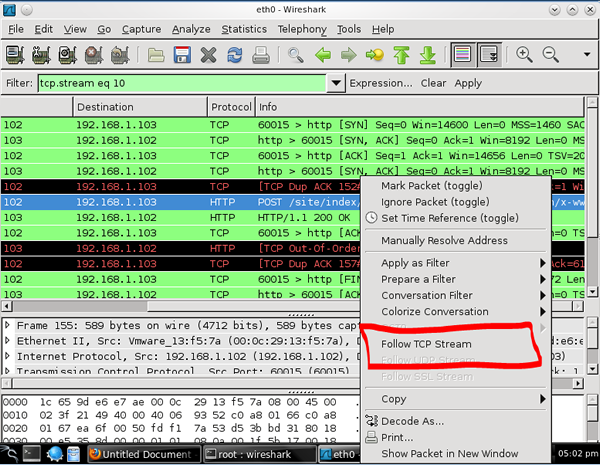Stop the running capture icon
This screenshot has width=600, height=465.
point(94,55)
